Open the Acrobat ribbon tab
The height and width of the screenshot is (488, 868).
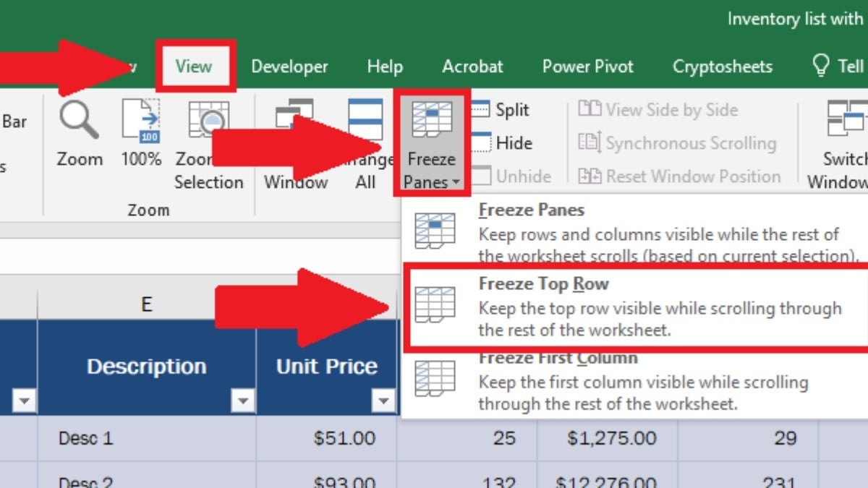coord(472,67)
